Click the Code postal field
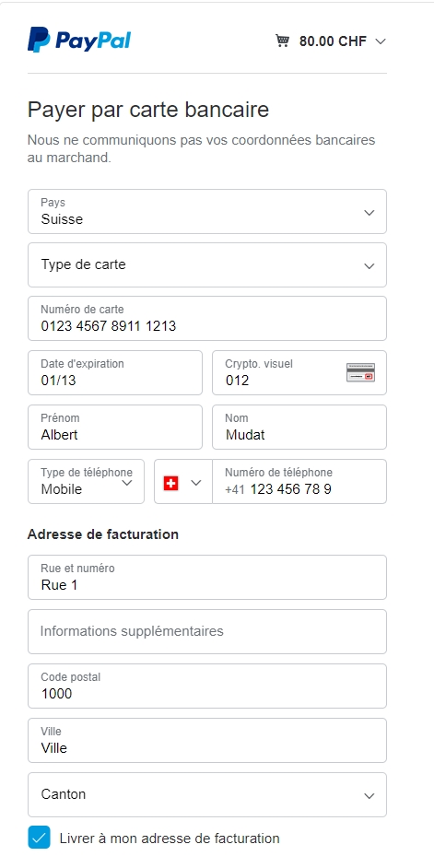This screenshot has height=868, width=434. coord(207,686)
